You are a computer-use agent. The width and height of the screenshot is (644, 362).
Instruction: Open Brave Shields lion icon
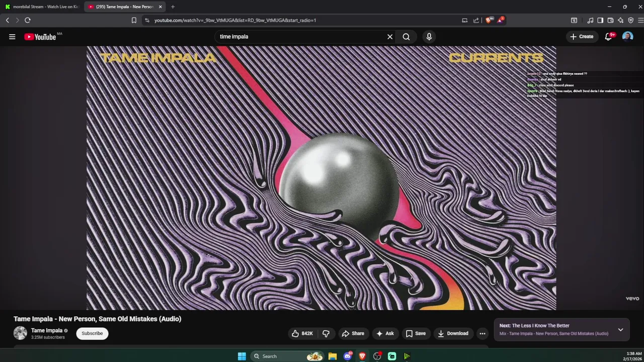pos(489,20)
